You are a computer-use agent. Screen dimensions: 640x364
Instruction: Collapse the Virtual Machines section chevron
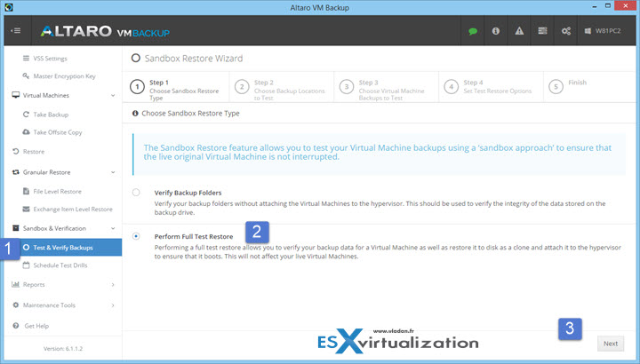click(x=113, y=95)
